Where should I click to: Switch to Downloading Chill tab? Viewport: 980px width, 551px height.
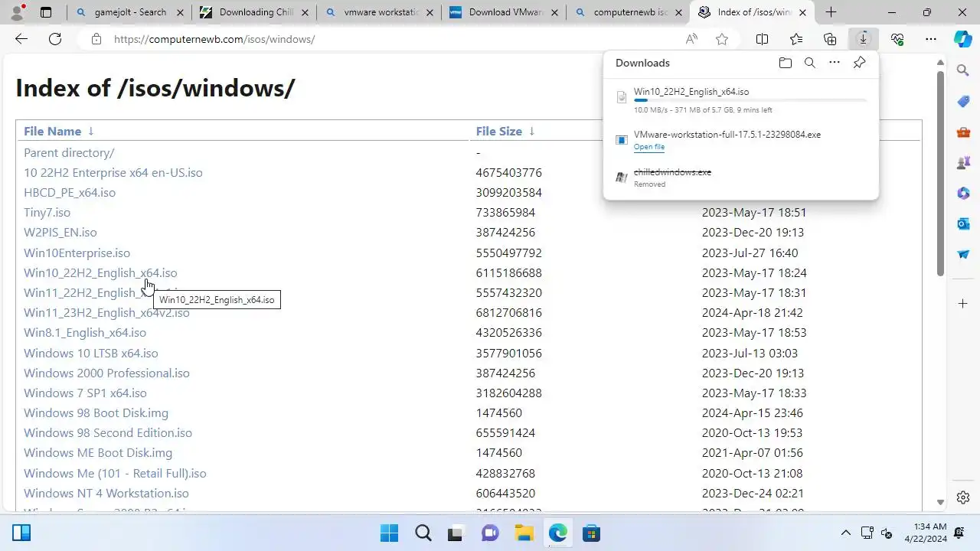[x=253, y=12]
